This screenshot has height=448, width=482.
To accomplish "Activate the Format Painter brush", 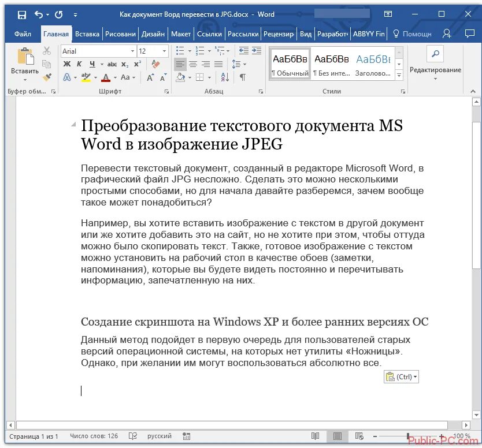I will click(46, 77).
